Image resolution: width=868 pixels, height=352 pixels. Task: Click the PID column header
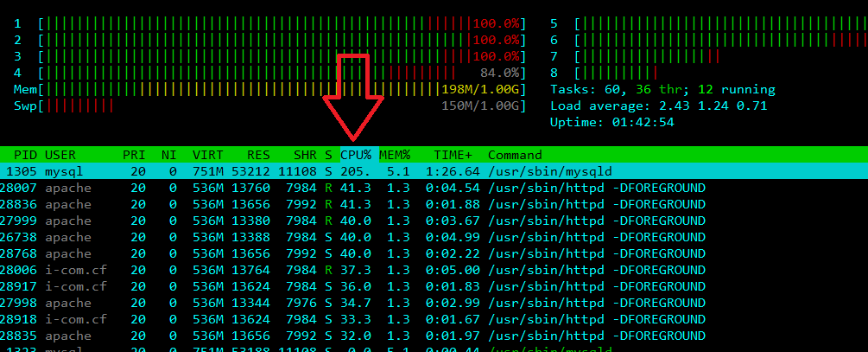pos(26,155)
